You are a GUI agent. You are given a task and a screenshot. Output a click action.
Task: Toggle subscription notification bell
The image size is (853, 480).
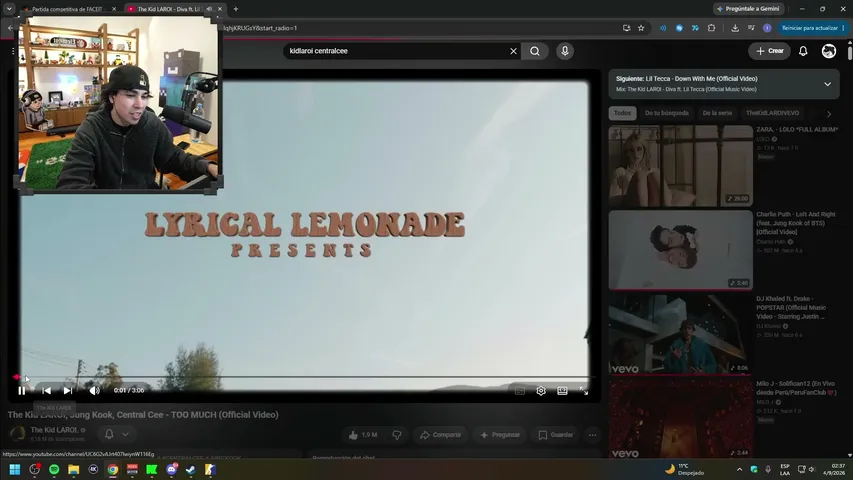(x=109, y=434)
